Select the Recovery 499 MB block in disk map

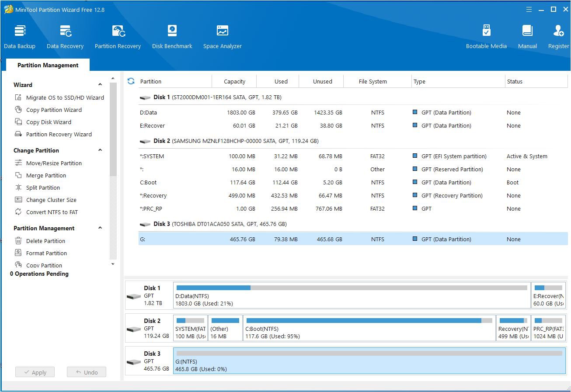pos(513,328)
